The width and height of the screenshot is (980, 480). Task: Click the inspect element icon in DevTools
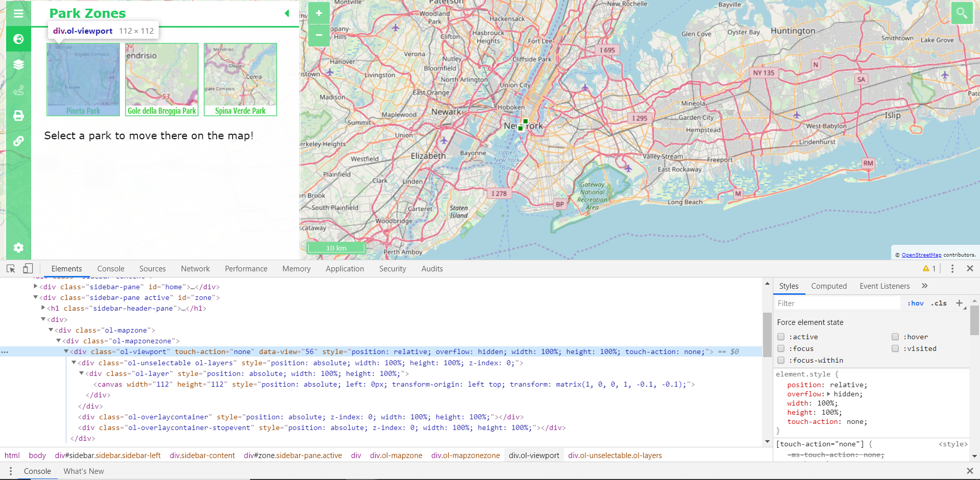tap(11, 268)
